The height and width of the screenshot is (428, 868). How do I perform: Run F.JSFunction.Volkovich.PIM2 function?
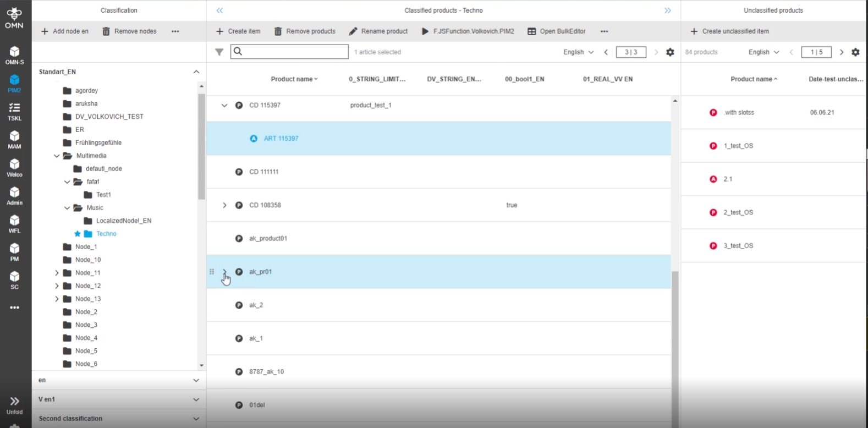click(x=468, y=31)
